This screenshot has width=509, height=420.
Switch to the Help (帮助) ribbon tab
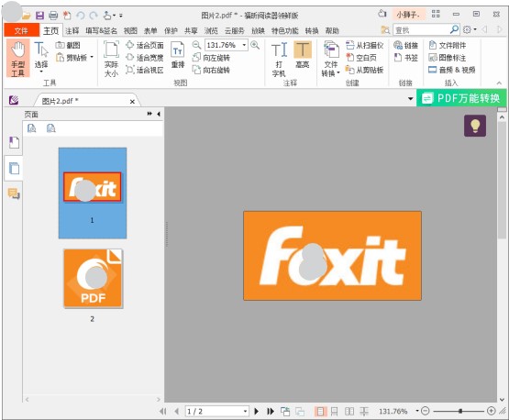click(332, 31)
